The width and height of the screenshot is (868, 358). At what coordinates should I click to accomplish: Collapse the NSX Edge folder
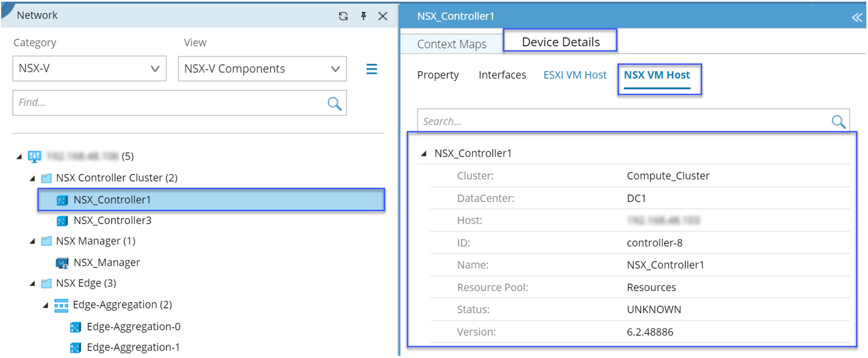click(x=33, y=284)
